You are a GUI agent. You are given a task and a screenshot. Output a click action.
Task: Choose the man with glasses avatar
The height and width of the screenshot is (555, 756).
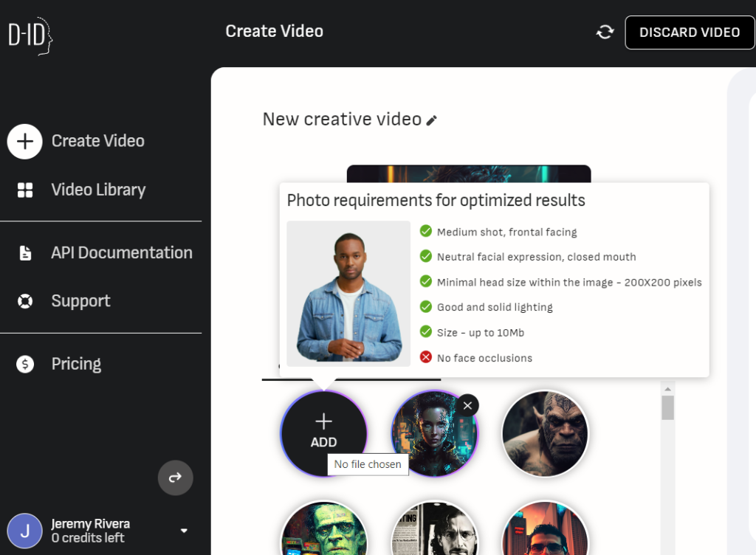[546, 528]
